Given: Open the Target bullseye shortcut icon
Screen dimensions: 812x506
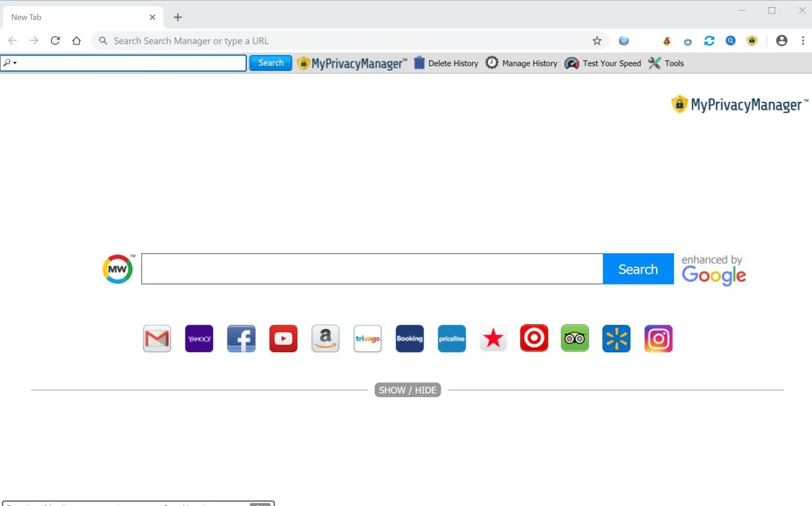Looking at the screenshot, I should tap(534, 339).
